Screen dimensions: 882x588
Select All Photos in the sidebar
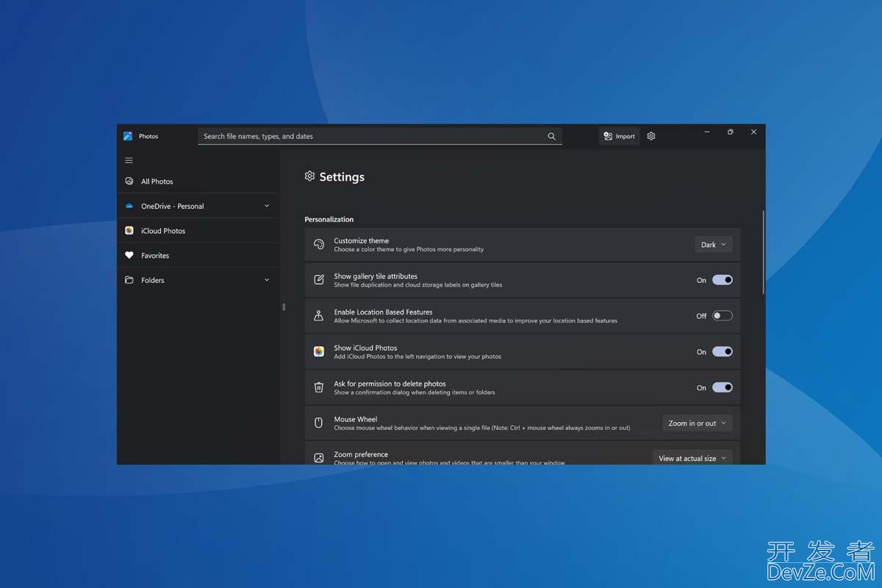157,181
